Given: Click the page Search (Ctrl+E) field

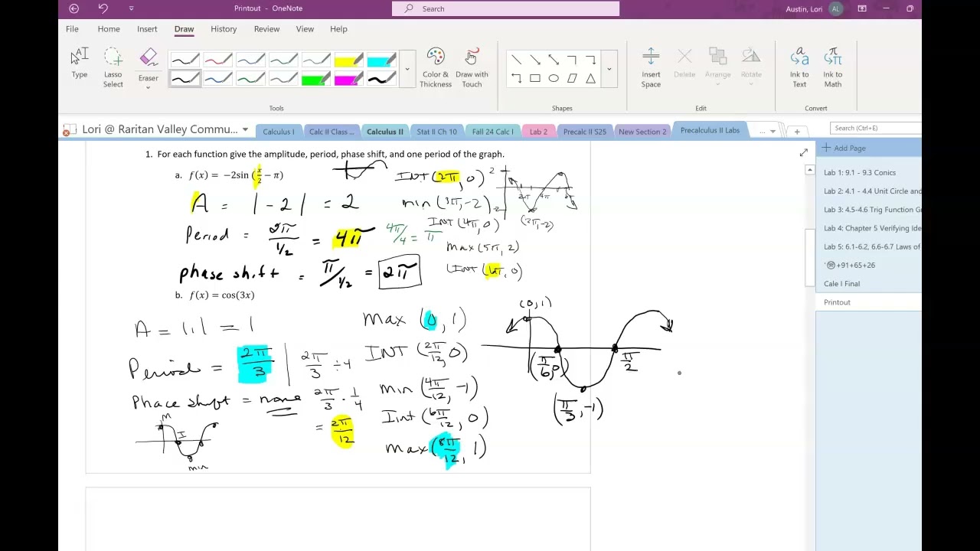Looking at the screenshot, I should point(877,128).
